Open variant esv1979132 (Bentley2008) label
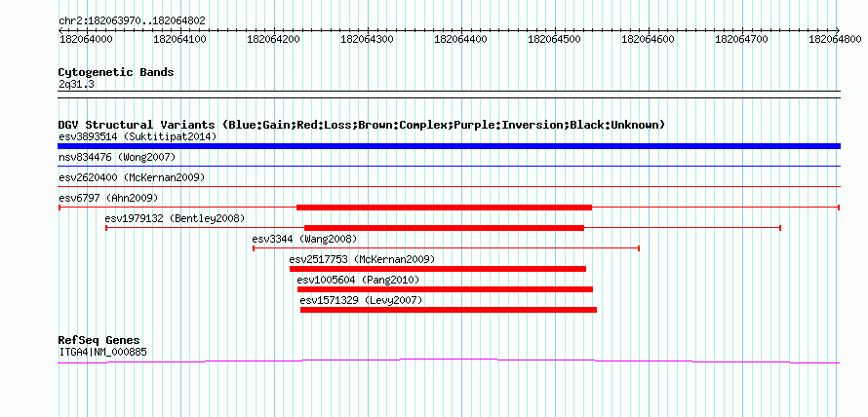 click(x=175, y=218)
